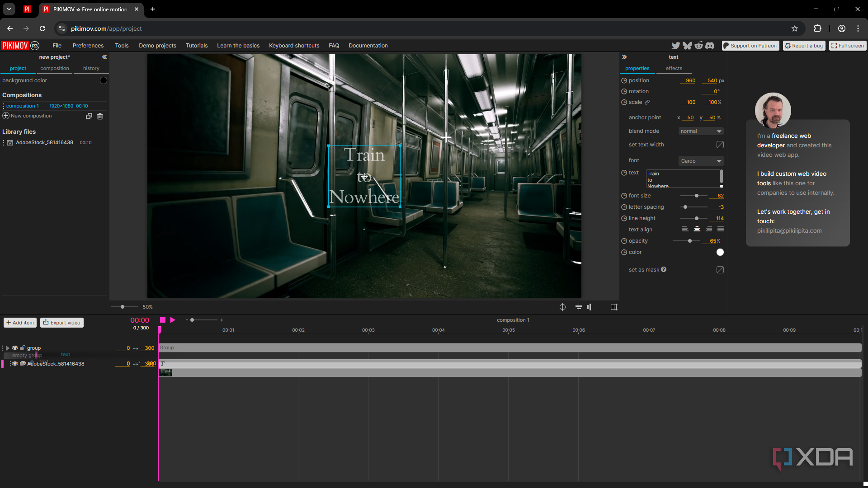Open the Cardo font dropdown
This screenshot has width=868, height=488.
701,161
